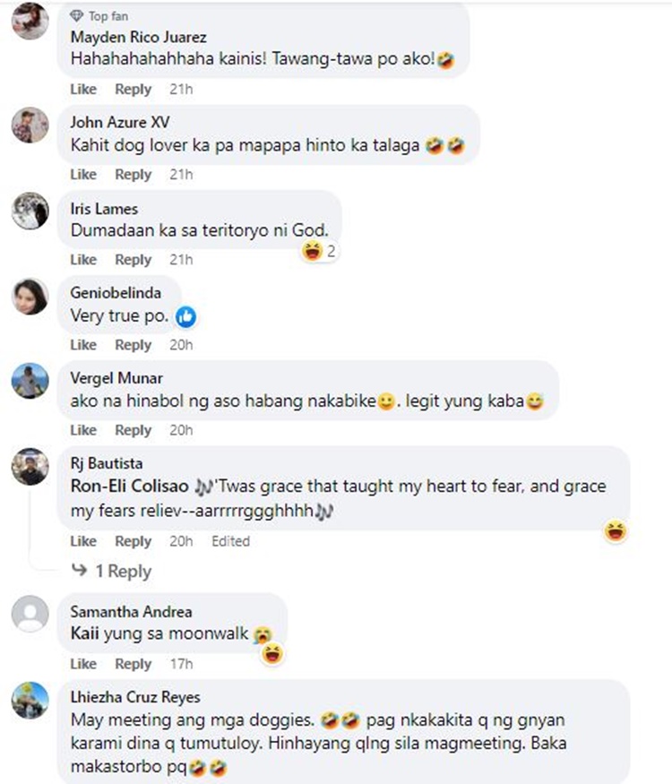
Task: Click Geniobelinda's profile avatar
Action: 30,296
